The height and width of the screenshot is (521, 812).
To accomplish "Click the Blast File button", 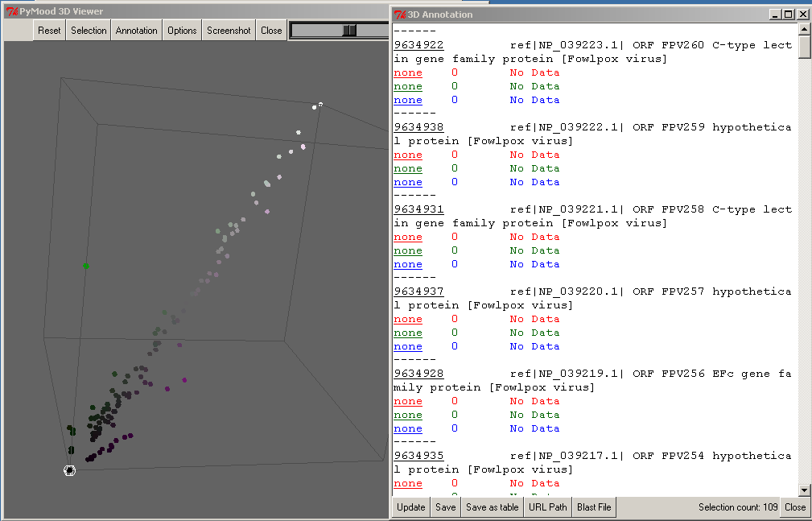I will (594, 507).
